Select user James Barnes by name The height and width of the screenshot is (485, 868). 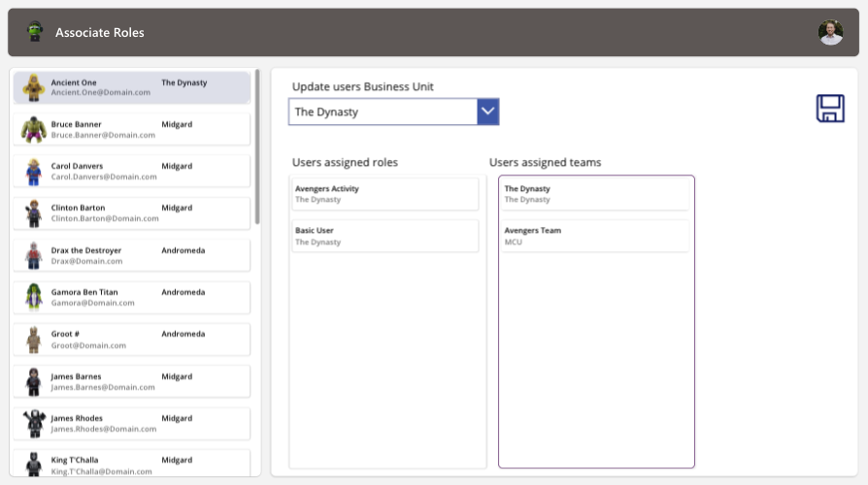click(x=76, y=376)
